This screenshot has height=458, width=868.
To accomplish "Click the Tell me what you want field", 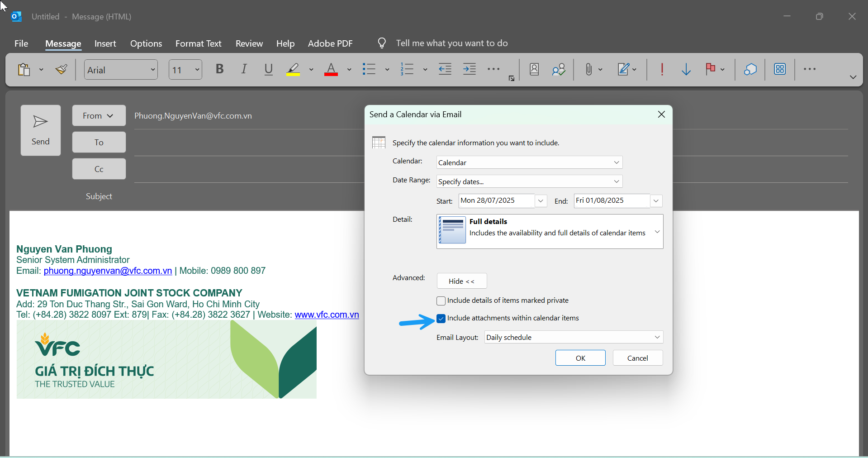I will point(451,43).
